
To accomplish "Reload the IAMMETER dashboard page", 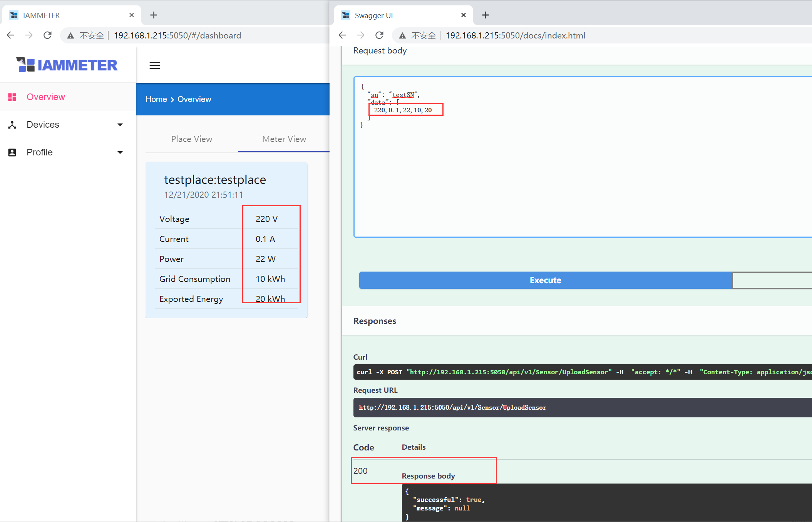I will click(47, 35).
